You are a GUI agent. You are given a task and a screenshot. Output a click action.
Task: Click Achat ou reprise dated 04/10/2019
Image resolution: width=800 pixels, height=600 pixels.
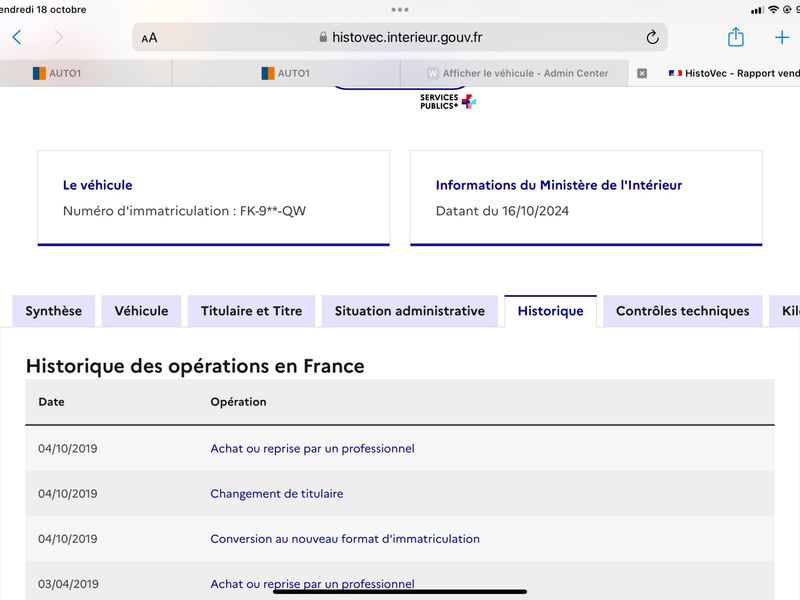[312, 448]
